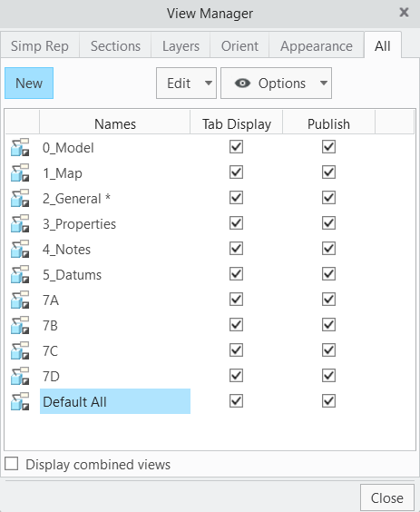Disable Tab Display for 2_General
Screen dimensions: 420x512
[x=236, y=198]
